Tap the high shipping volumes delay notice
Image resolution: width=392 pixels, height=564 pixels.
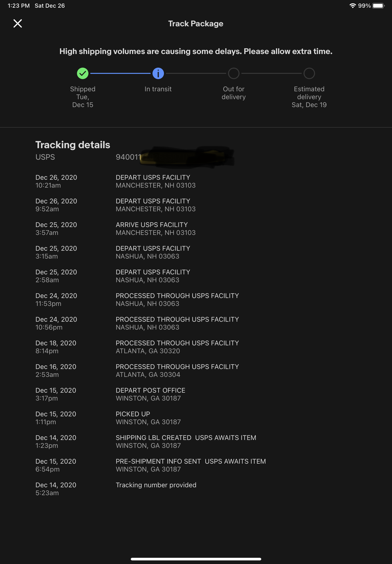(196, 51)
